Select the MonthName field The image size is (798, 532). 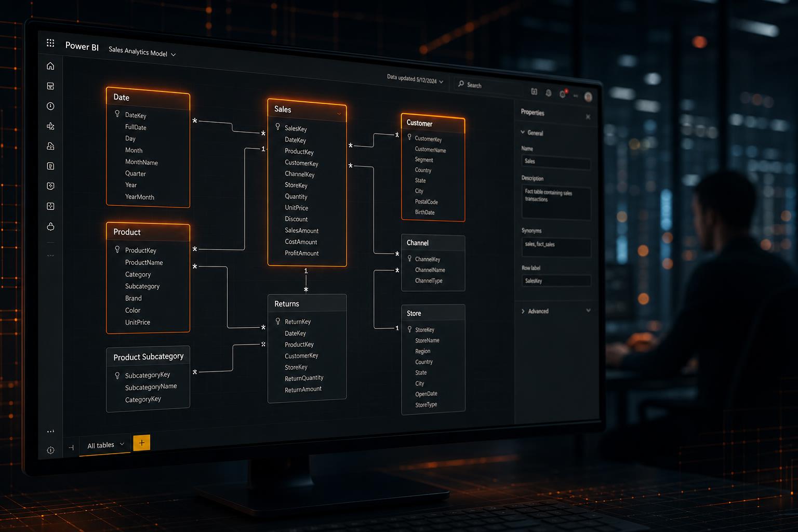tap(141, 162)
